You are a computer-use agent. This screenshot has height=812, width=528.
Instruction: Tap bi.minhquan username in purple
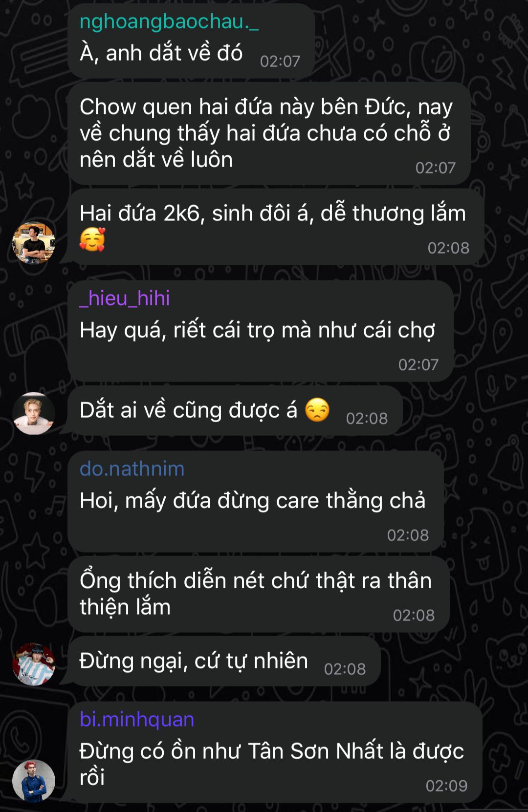pos(137,719)
